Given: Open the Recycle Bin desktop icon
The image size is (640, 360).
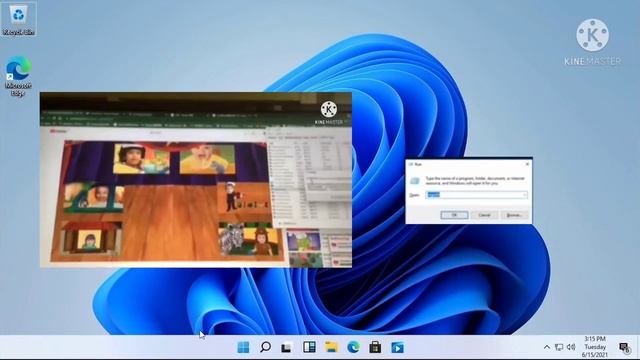Looking at the screenshot, I should pos(18,19).
